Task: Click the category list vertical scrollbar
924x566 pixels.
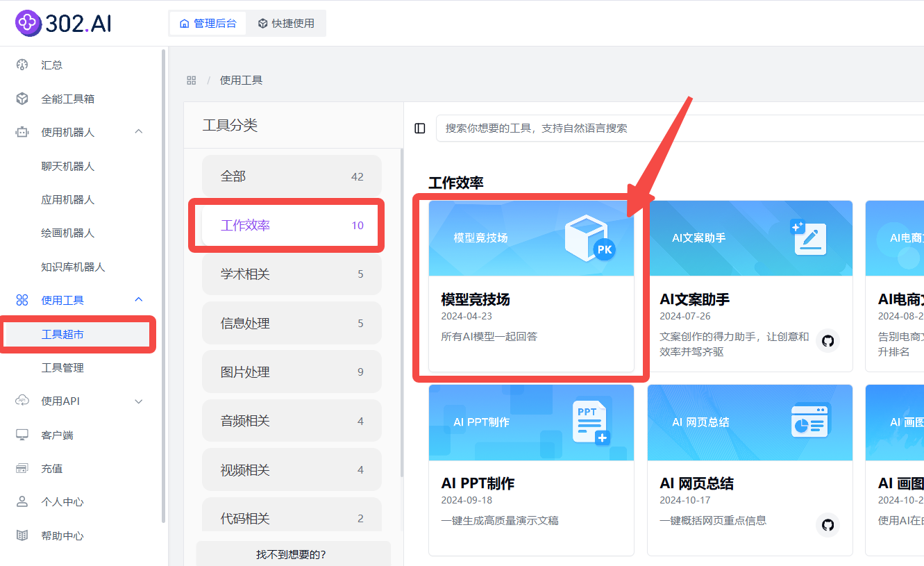Action: (401, 313)
